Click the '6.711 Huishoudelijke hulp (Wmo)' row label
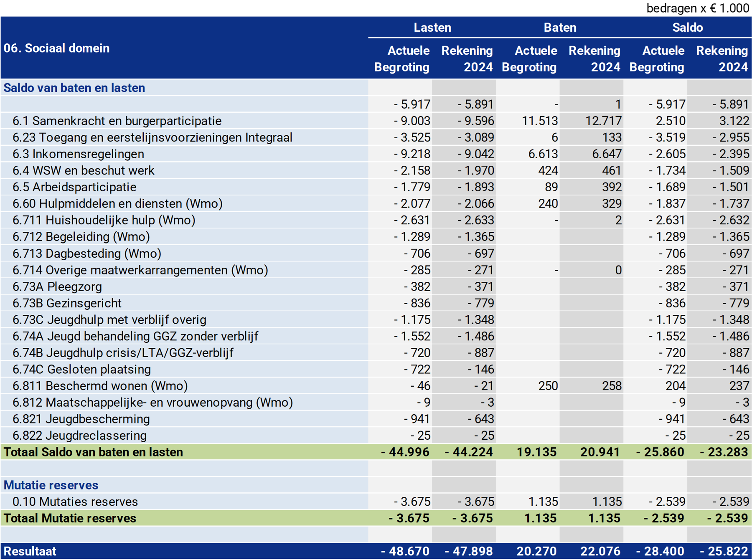 pyautogui.click(x=104, y=220)
